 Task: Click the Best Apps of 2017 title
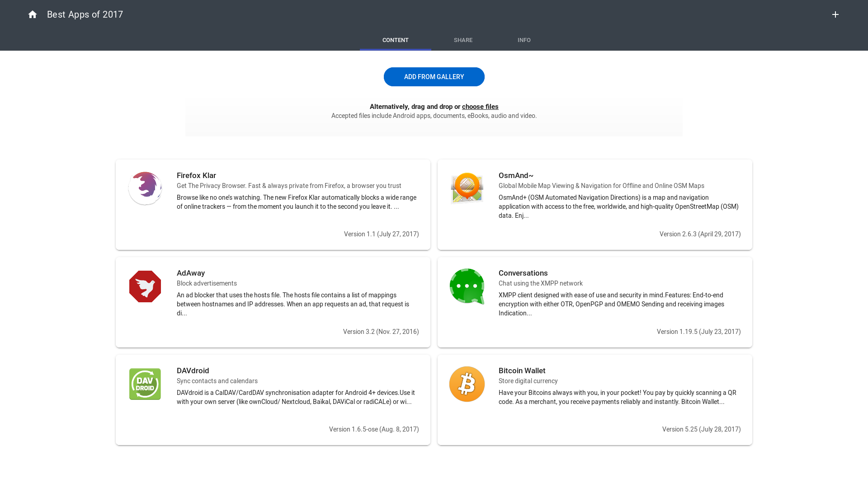point(85,14)
